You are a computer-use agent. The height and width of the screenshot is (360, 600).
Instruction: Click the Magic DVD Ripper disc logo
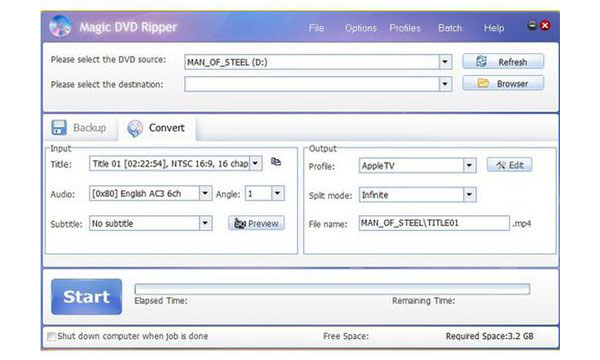(60, 26)
